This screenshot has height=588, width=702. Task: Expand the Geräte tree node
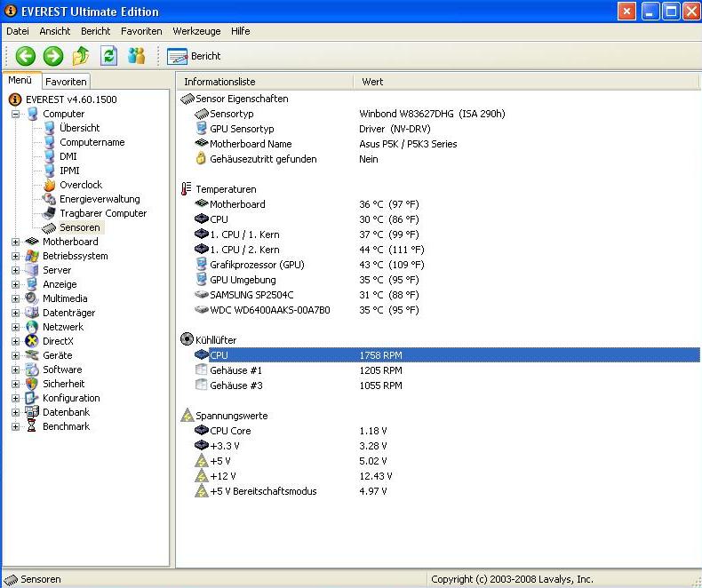16,356
